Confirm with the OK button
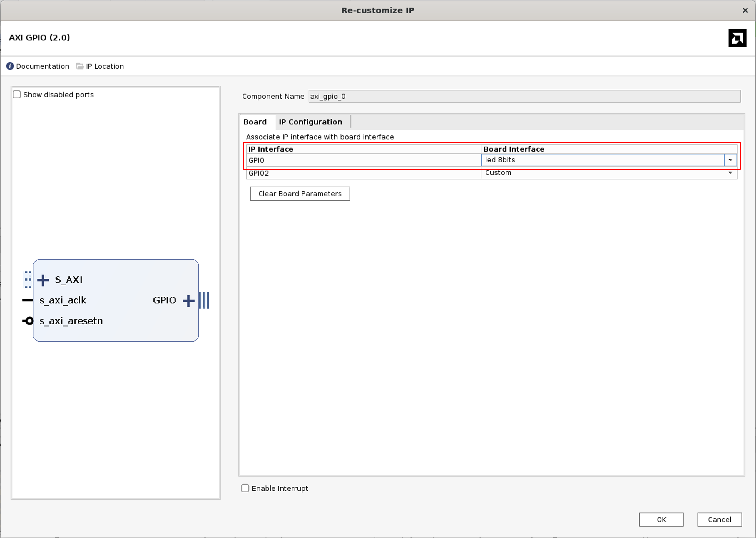Image resolution: width=756 pixels, height=538 pixels. coord(661,519)
